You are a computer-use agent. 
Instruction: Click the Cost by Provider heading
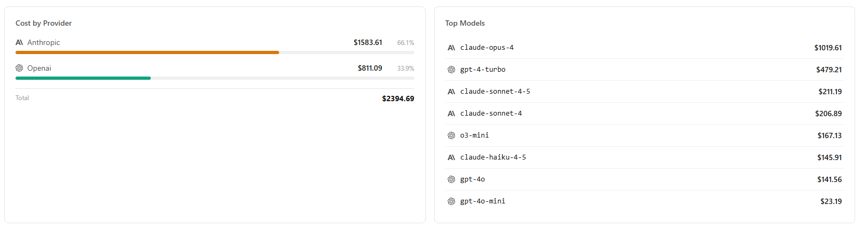pos(43,23)
